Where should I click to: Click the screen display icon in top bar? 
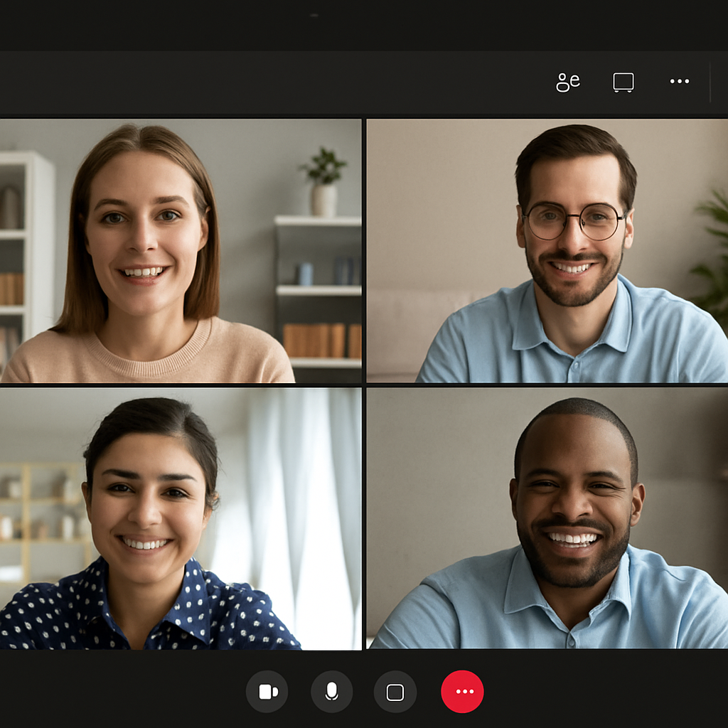point(623,82)
